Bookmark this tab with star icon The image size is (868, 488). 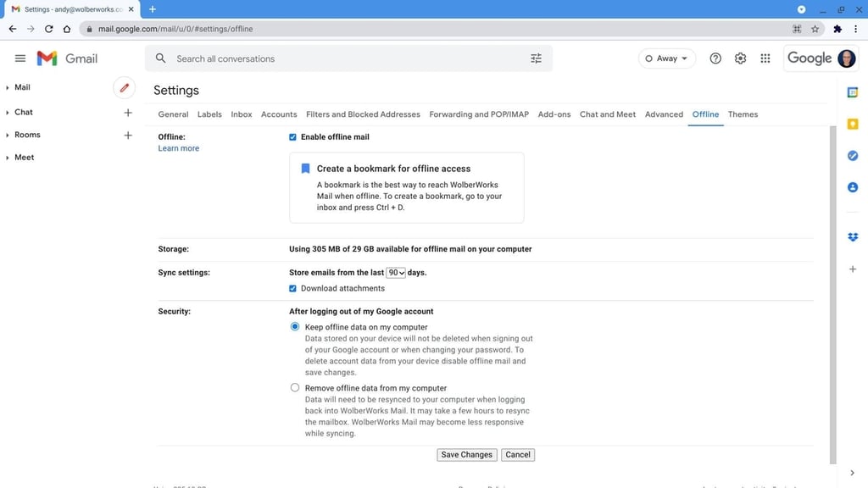[815, 29]
